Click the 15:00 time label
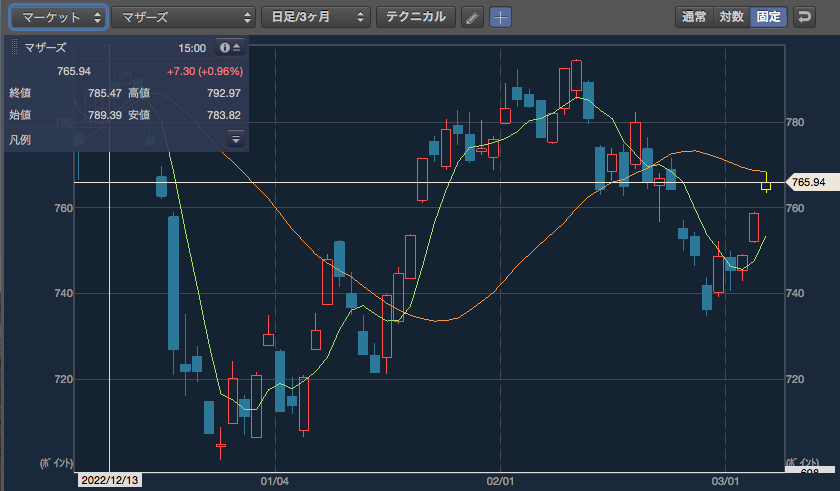840x491 pixels. [192, 48]
